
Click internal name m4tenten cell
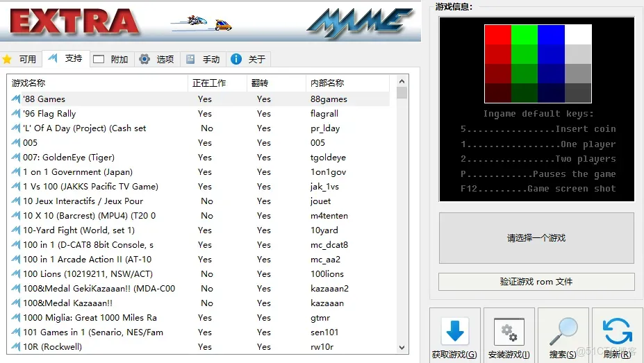[329, 216]
